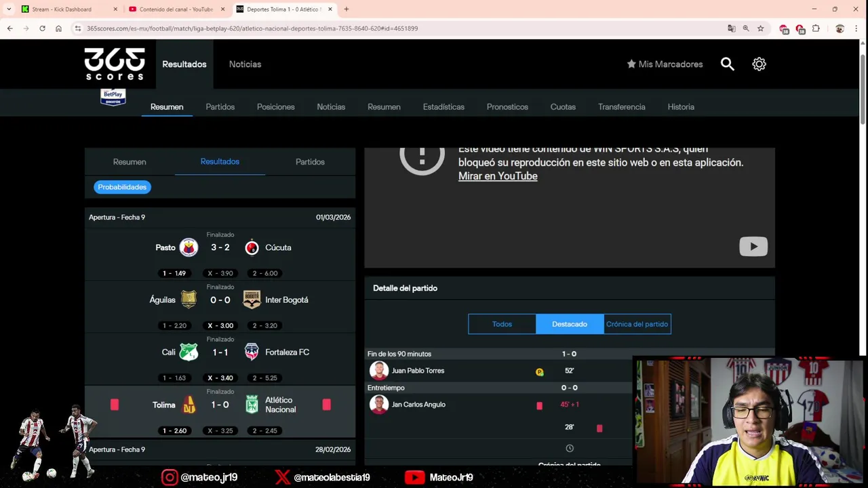Click the Juan Pablo Torres event row name
The width and height of the screenshot is (868, 488).
click(x=418, y=371)
